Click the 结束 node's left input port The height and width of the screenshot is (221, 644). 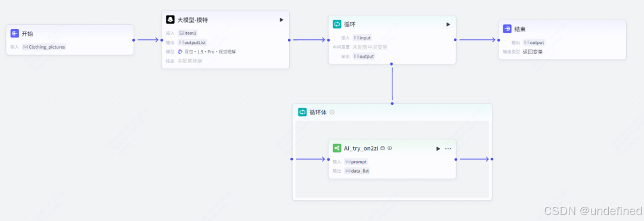499,40
